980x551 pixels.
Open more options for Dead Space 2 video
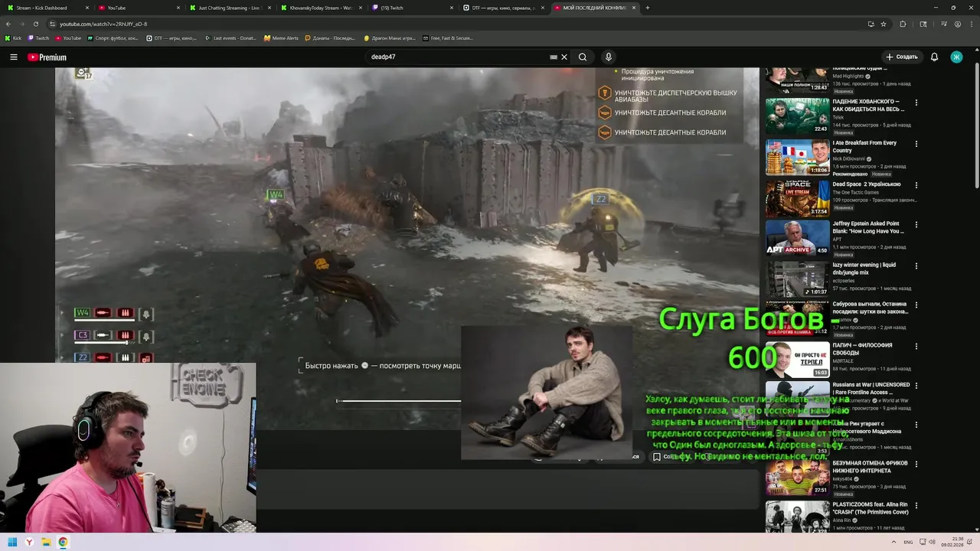(916, 185)
